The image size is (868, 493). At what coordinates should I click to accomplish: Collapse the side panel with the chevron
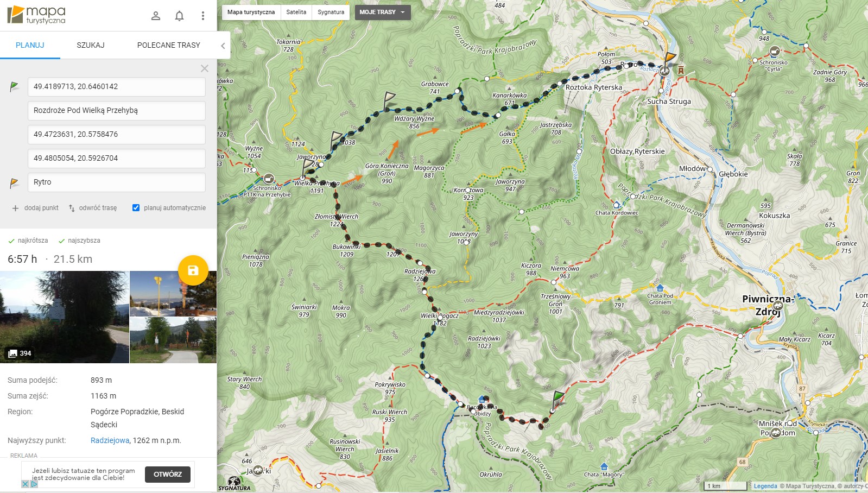[223, 46]
